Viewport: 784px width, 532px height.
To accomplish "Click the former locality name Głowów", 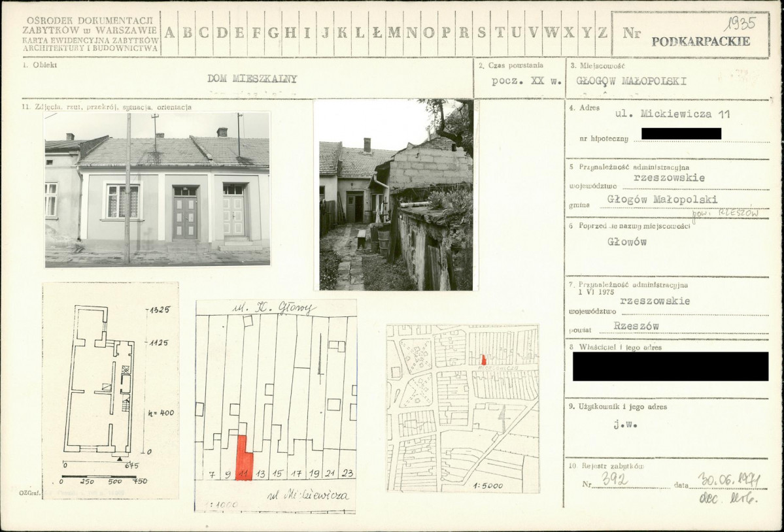I will [626, 242].
